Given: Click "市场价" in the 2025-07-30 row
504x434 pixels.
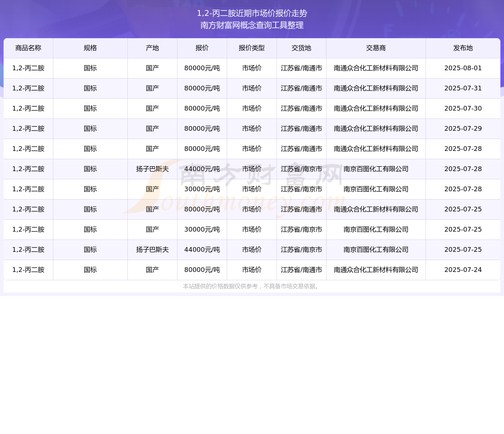Looking at the screenshot, I should click(x=252, y=108).
